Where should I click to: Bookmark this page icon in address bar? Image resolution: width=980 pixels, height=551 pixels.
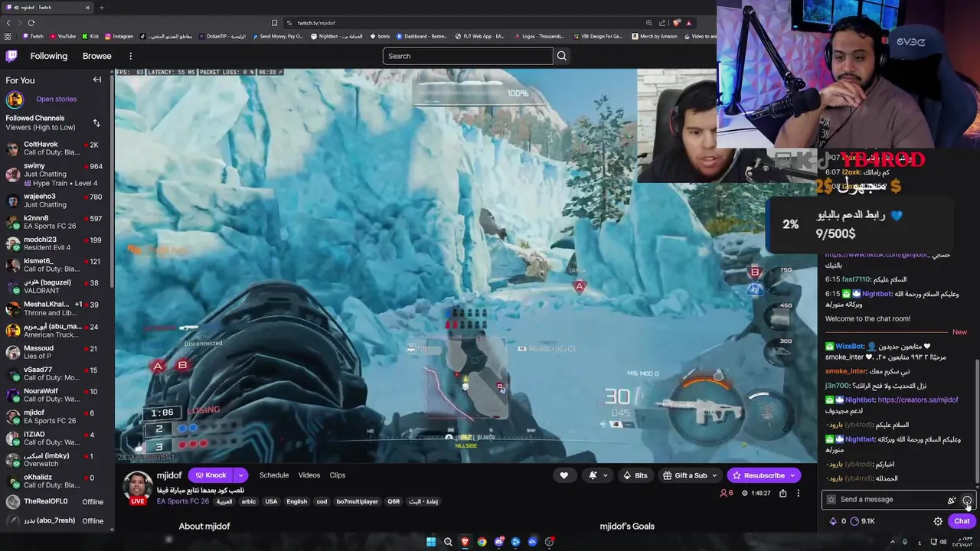point(274,23)
